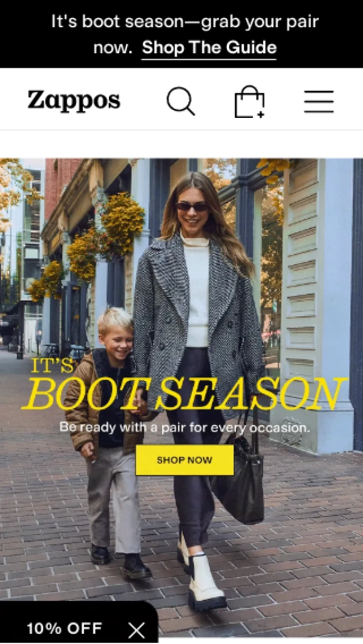Tap the 'Be ready with a pair' subtitle
363x644 pixels.
pos(185,428)
